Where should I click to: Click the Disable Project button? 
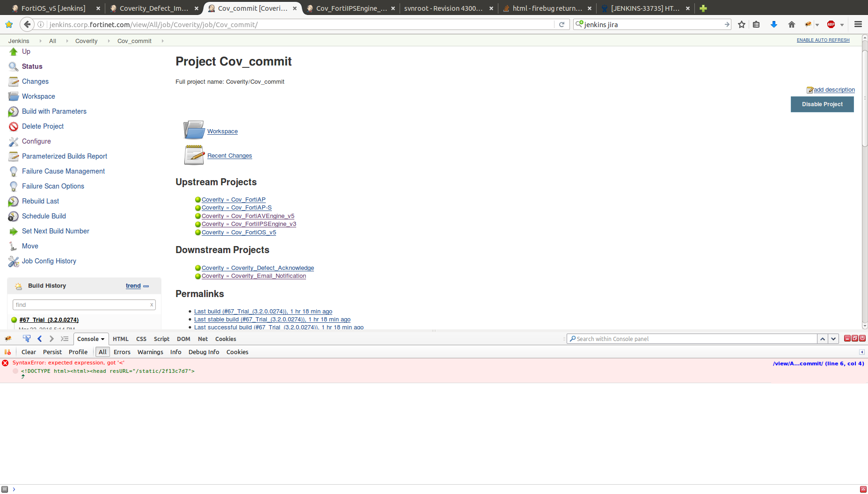(x=822, y=104)
